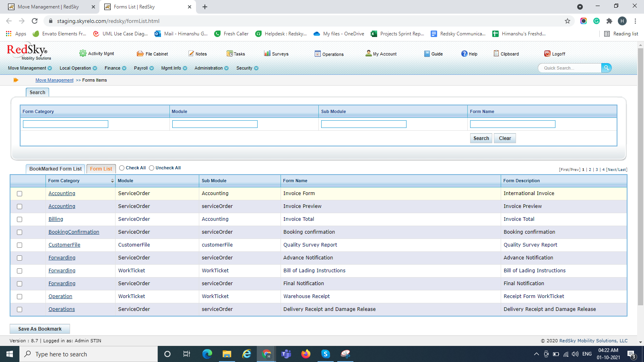Click the Grammarly extension icon
The image size is (644, 362).
597,21
